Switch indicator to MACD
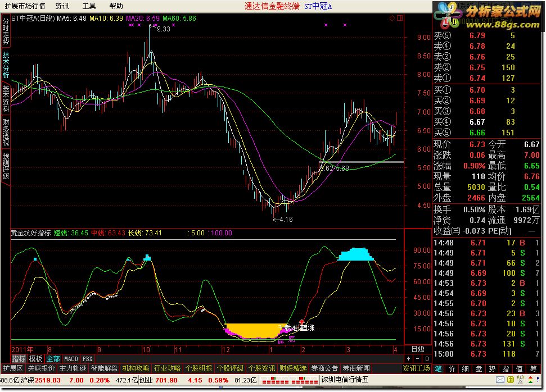The width and height of the screenshot is (546, 392). (71, 359)
